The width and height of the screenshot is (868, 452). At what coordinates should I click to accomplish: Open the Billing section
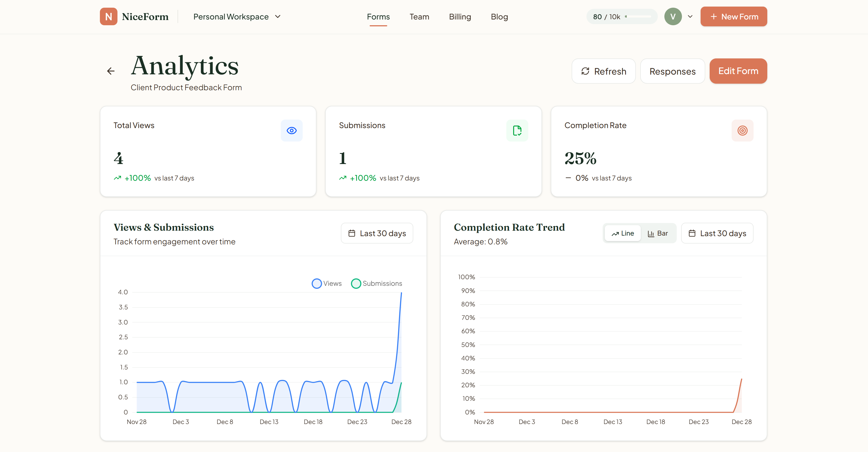coord(460,16)
